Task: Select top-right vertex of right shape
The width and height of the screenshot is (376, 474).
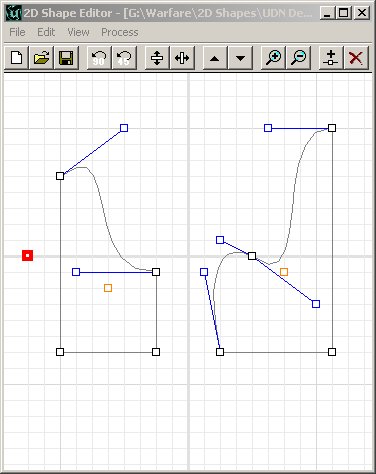Action: click(x=332, y=128)
